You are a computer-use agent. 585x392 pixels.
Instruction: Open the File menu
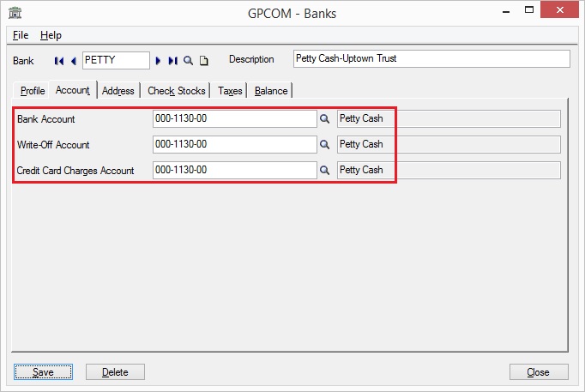click(x=21, y=35)
